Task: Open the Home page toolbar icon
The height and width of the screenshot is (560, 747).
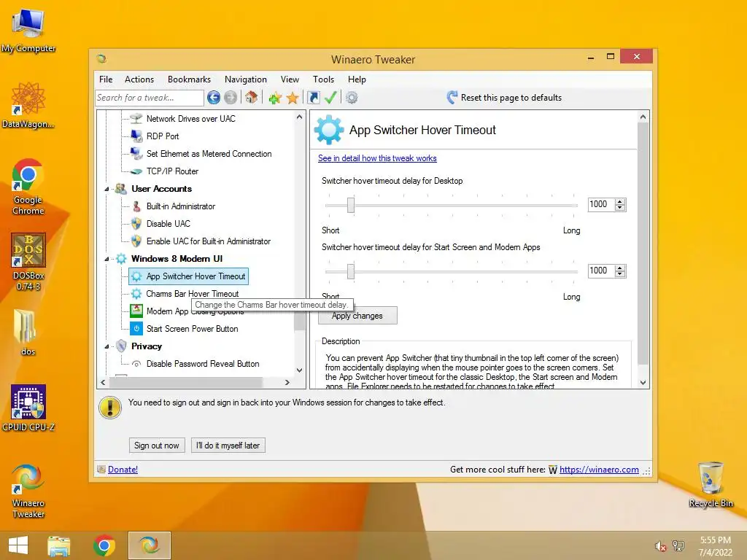Action: (252, 98)
